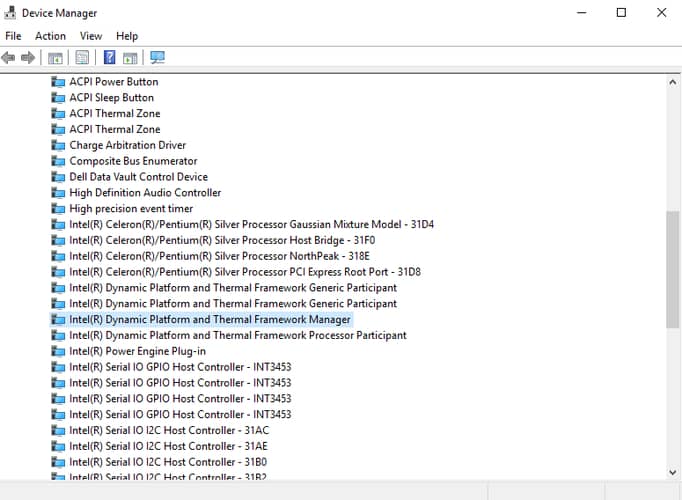This screenshot has width=682, height=500.
Task: Select Intel(R) Power Engine Plug-in
Action: [x=137, y=351]
